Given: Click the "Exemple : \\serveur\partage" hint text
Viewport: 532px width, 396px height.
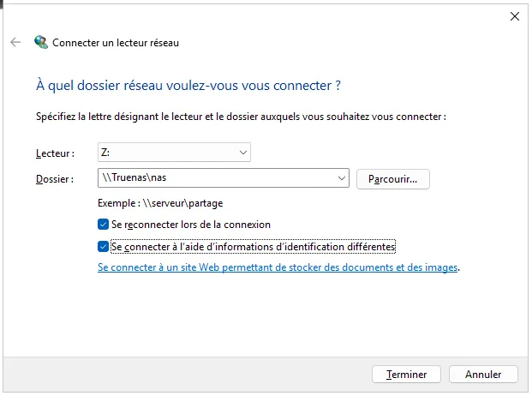Looking at the screenshot, I should pos(160,203).
